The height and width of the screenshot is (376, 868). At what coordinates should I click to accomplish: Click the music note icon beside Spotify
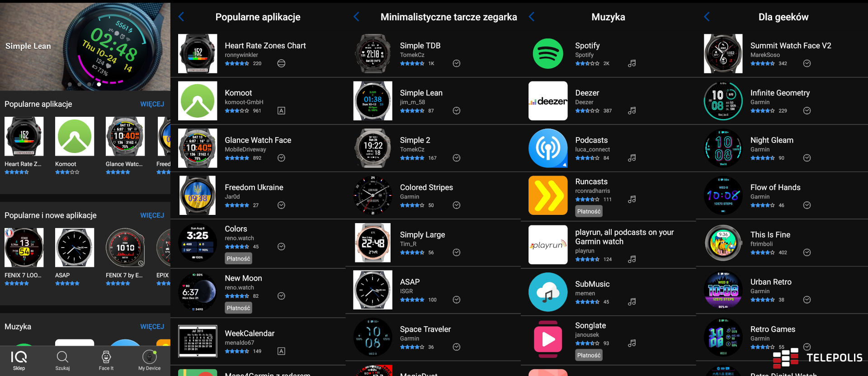click(632, 63)
